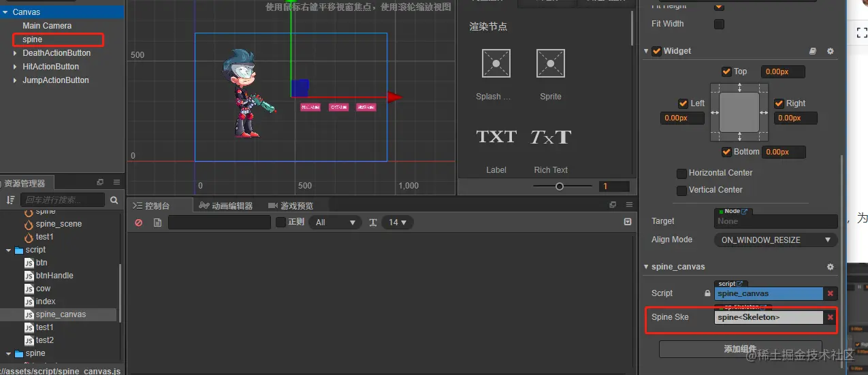This screenshot has width=868, height=375.
Task: Collapse the Canvas node in hierarchy
Action: 5,12
